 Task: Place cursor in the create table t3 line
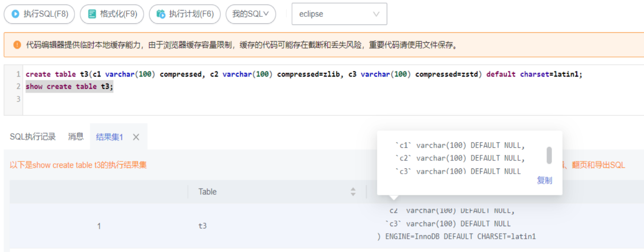[x=304, y=74]
